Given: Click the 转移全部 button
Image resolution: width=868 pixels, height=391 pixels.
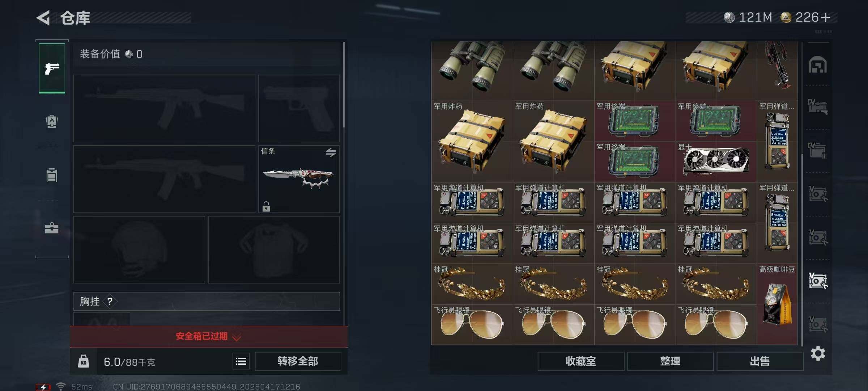Looking at the screenshot, I should pyautogui.click(x=298, y=361).
